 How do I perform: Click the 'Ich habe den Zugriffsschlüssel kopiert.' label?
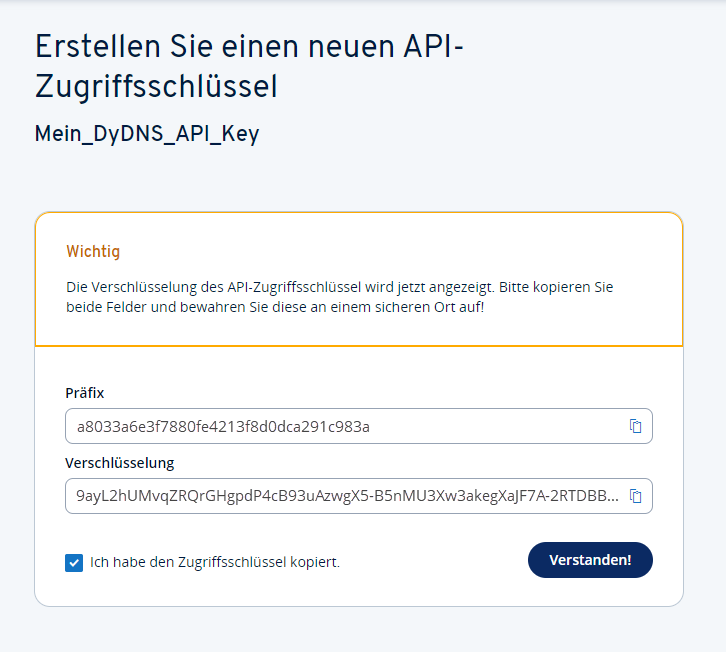click(x=214, y=562)
